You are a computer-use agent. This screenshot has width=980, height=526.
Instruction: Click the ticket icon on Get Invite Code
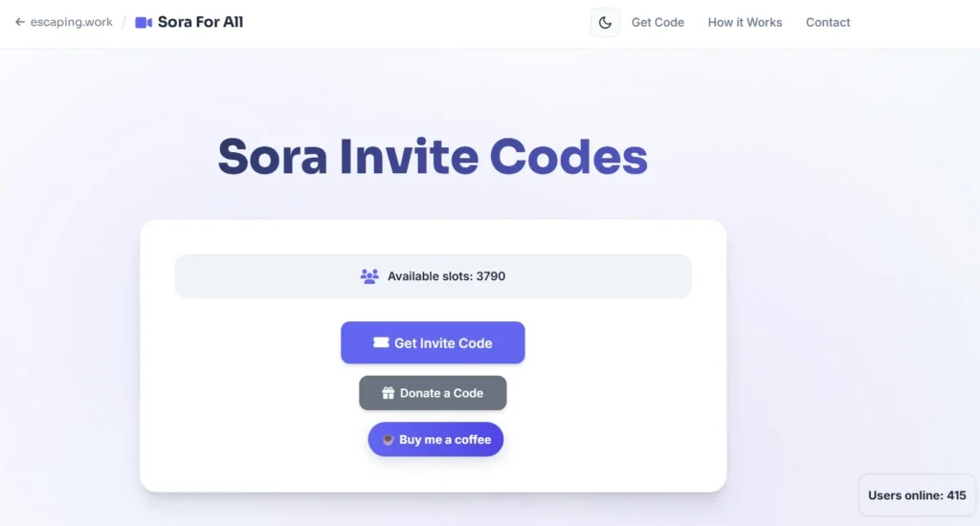coord(381,342)
